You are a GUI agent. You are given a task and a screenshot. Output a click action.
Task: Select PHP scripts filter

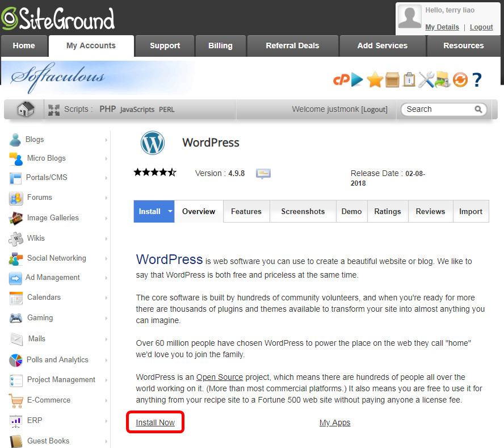point(108,110)
